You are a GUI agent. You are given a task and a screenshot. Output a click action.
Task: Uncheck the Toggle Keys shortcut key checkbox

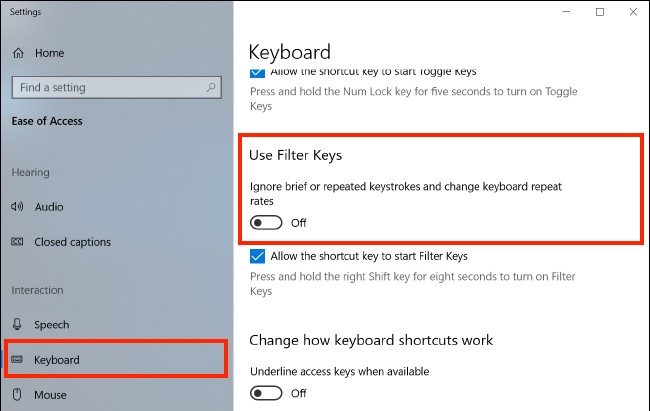click(x=258, y=72)
